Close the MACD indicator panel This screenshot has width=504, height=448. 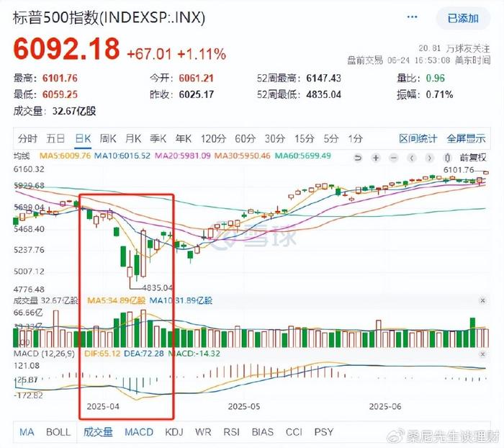pyautogui.click(x=482, y=354)
